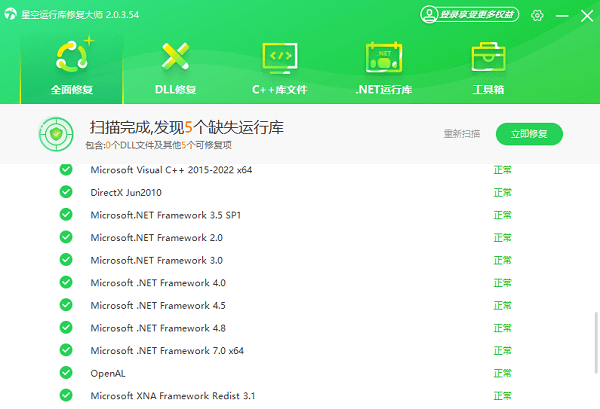Screen dimensions: 600x409
Task: Click check icon for .NET Framework 4.0
Action: pos(66,282)
